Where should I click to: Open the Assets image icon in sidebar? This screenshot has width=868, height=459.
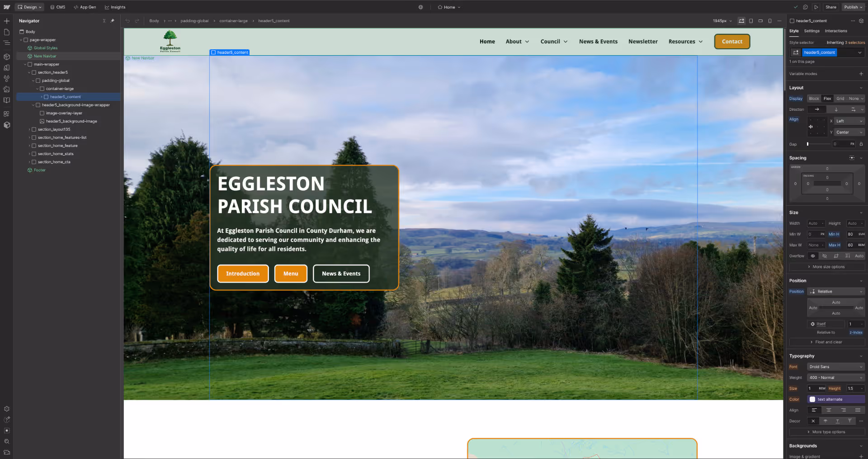click(x=6, y=90)
